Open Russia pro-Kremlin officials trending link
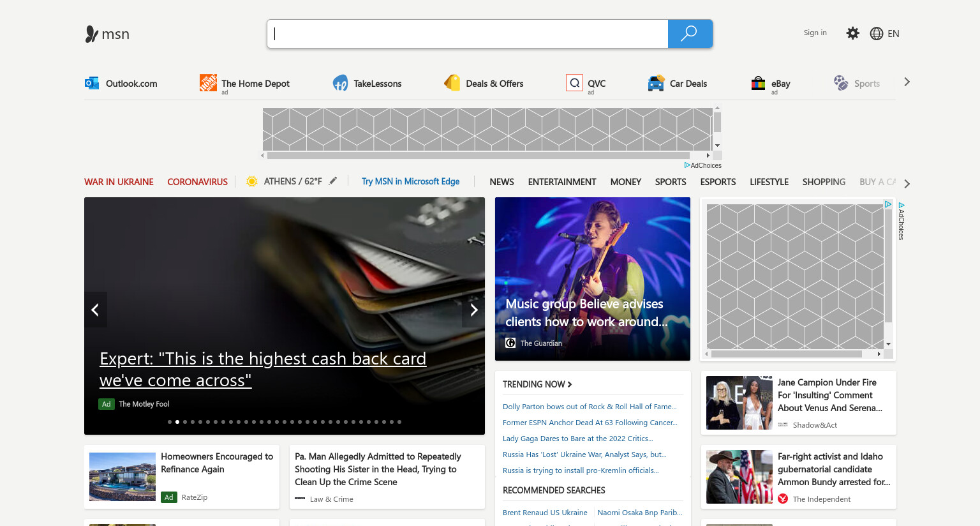 [581, 470]
